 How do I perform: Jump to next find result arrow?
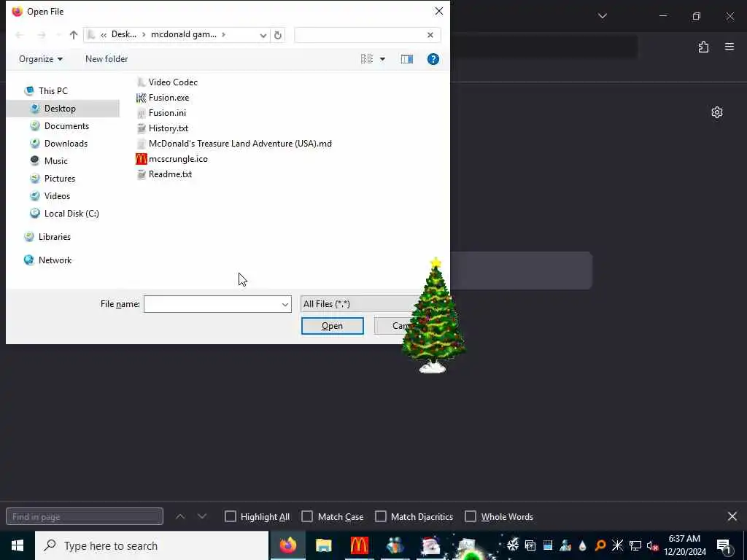click(x=202, y=516)
